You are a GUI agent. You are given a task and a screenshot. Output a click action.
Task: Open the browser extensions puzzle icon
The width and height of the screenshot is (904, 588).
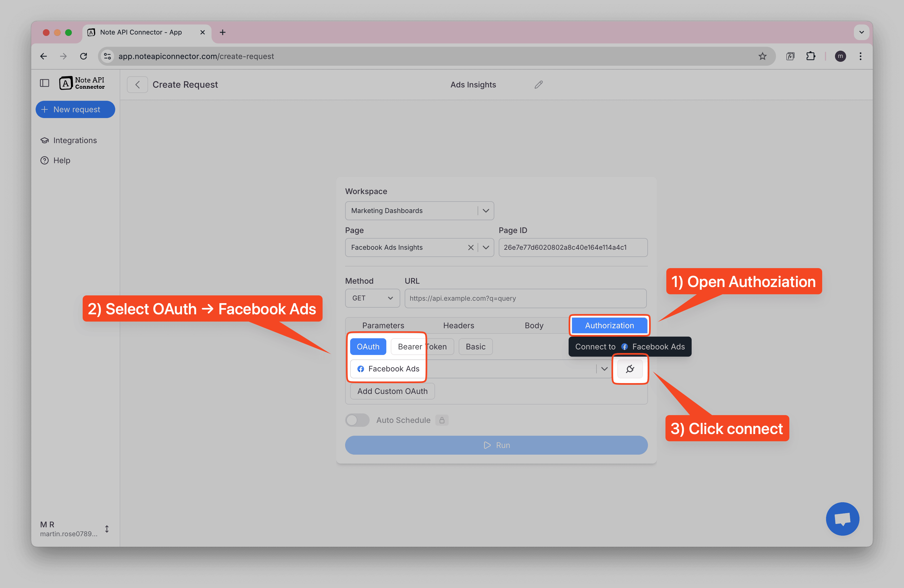[810, 56]
